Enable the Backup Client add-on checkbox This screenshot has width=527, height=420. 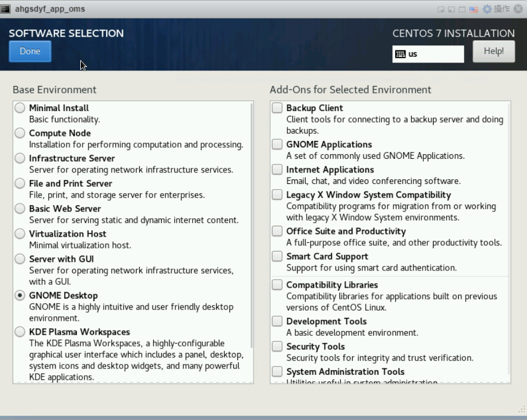pyautogui.click(x=277, y=108)
